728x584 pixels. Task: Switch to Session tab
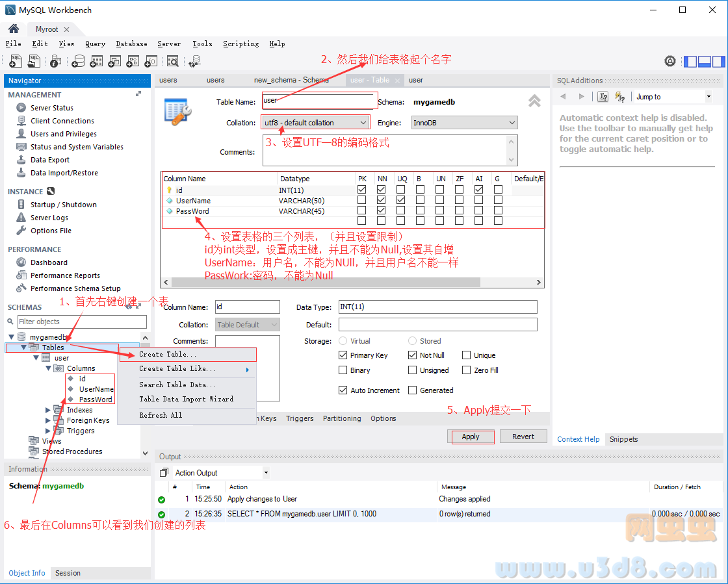[x=68, y=573]
